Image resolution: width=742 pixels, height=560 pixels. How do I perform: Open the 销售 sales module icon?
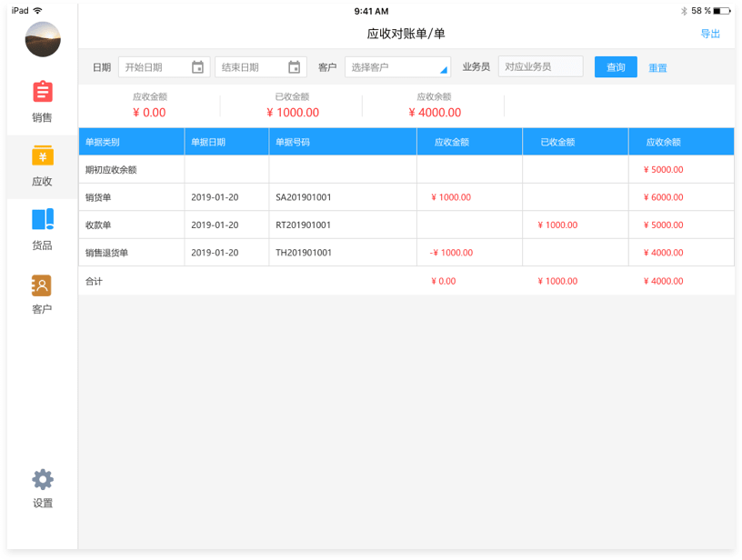tap(42, 92)
